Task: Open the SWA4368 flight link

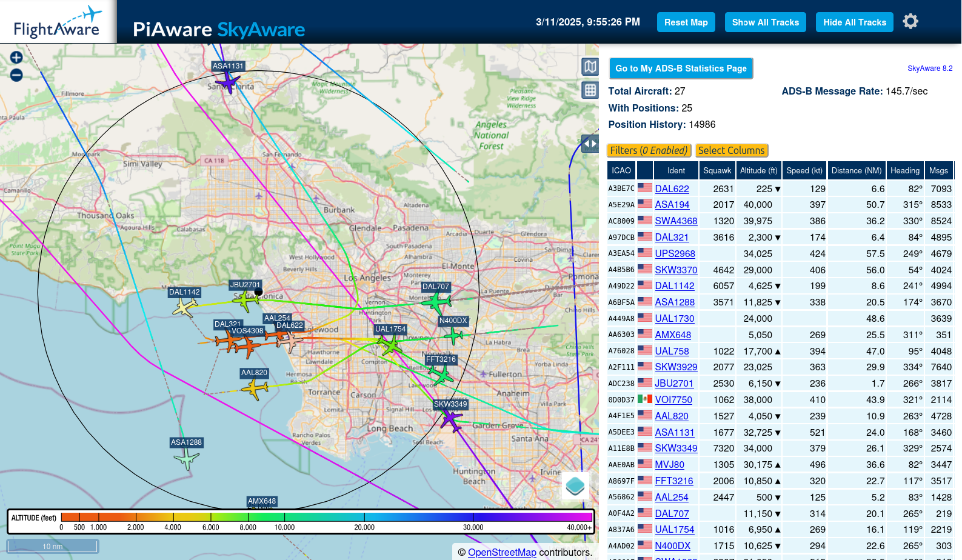Action: tap(676, 221)
